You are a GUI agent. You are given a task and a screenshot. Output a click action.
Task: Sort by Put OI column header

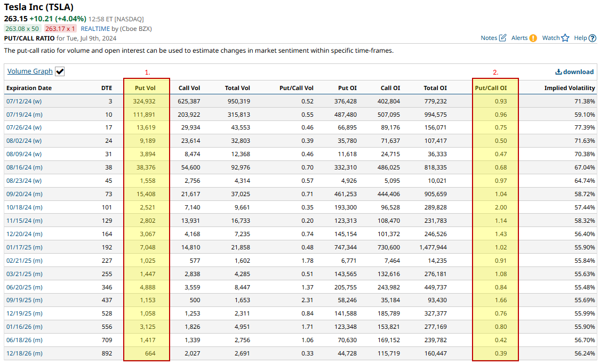[347, 88]
